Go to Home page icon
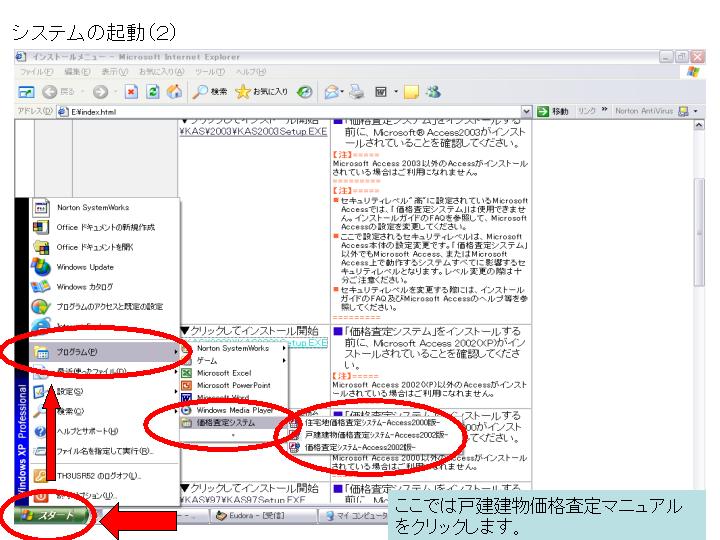 (174, 92)
